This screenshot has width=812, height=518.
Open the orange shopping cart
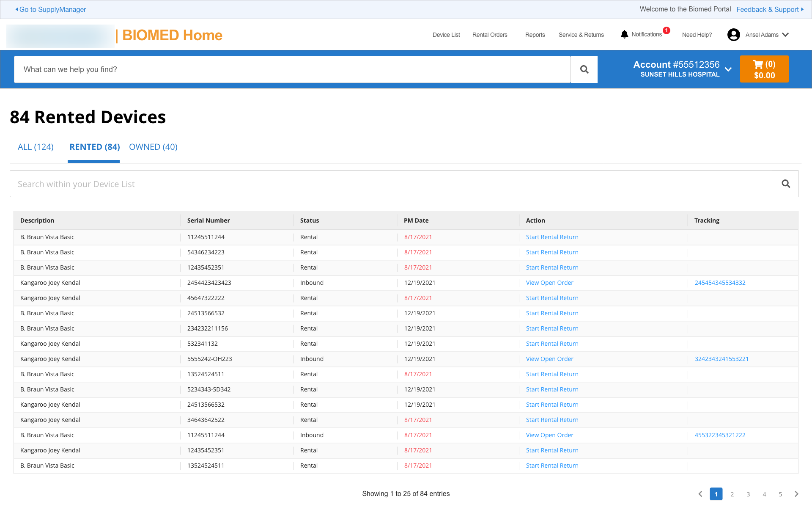[764, 69]
